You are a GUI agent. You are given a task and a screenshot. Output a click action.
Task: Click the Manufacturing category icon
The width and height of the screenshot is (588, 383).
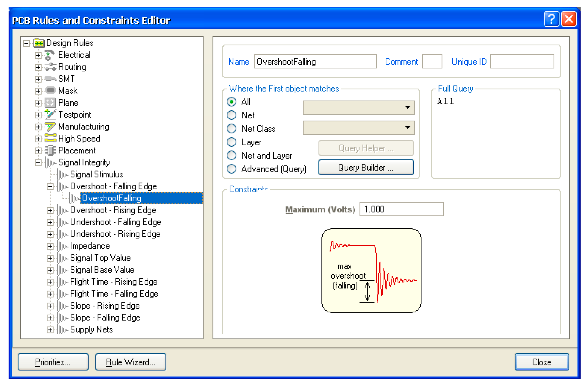pyautogui.click(x=50, y=127)
